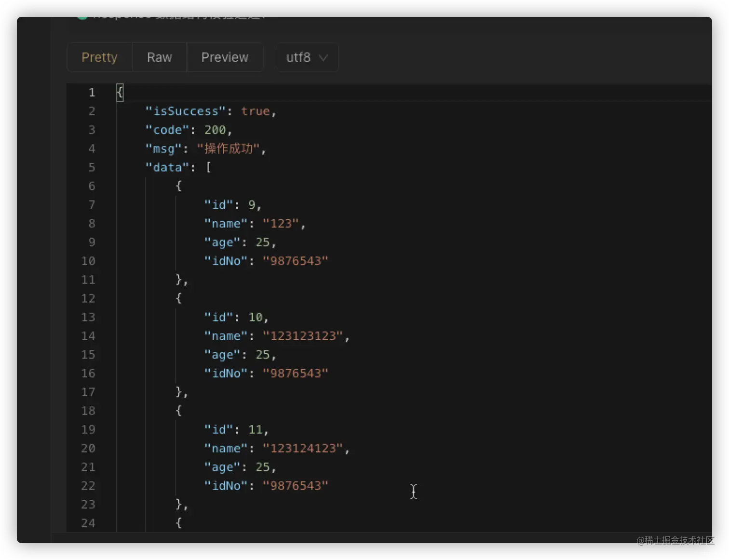
Task: Click the value true on line 2
Action: [x=256, y=111]
